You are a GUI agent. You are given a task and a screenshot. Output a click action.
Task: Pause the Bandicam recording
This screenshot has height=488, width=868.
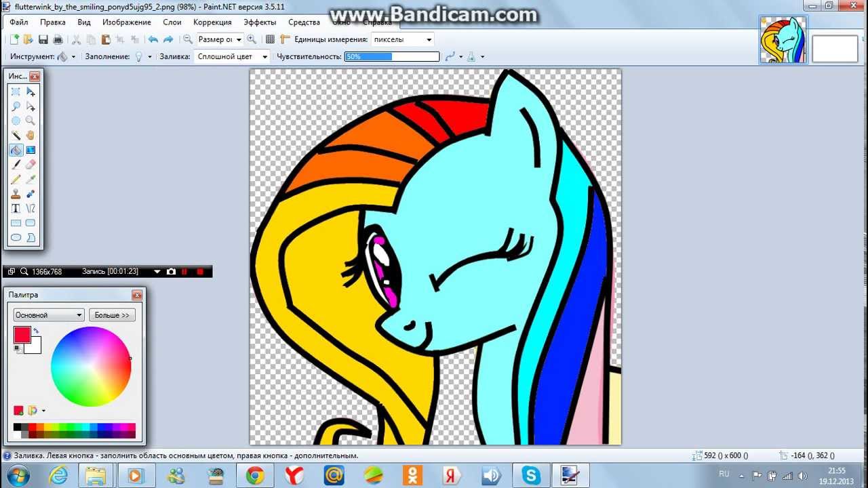tap(184, 271)
